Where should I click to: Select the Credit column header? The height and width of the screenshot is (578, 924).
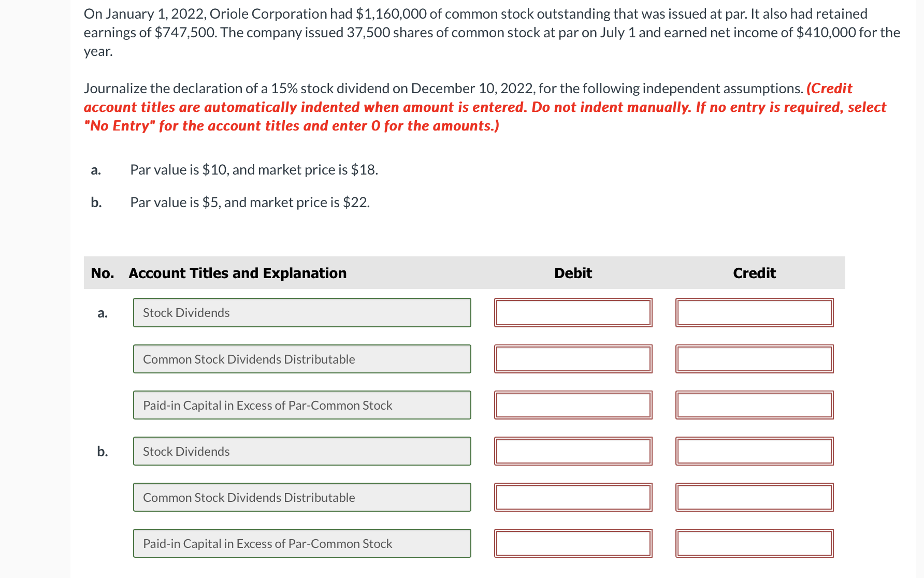pyautogui.click(x=754, y=273)
